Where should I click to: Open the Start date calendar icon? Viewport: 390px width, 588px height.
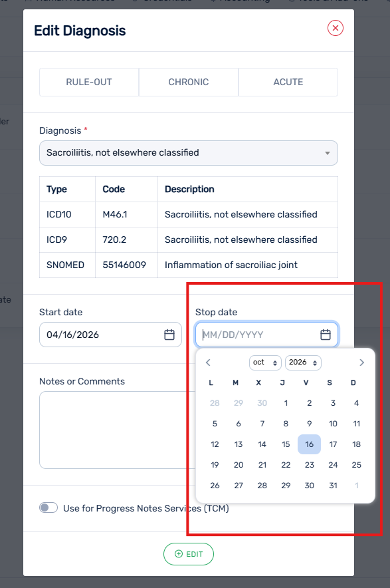[x=169, y=335]
